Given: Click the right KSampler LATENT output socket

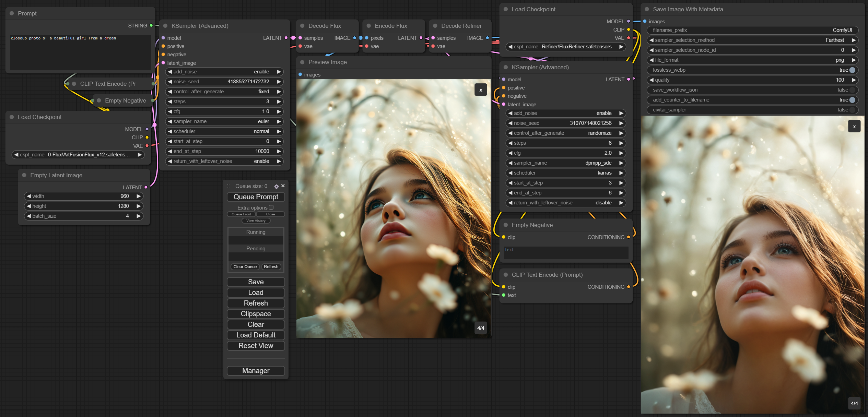Looking at the screenshot, I should 629,80.
